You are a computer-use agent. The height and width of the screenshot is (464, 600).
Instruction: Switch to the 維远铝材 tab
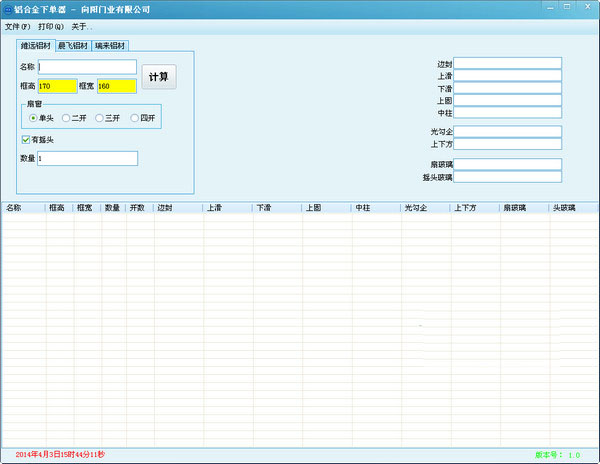35,46
